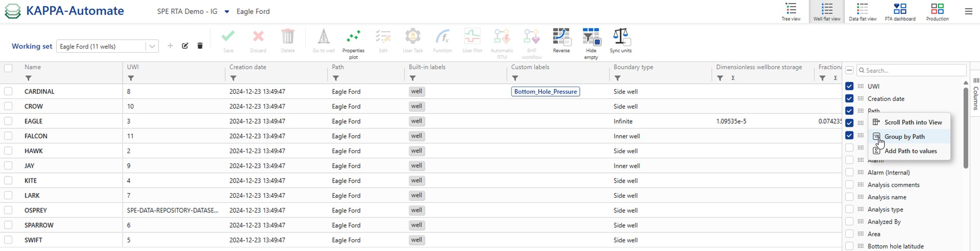Click the well label in JAY row
The height and width of the screenshot is (251, 980).
pos(417,166)
